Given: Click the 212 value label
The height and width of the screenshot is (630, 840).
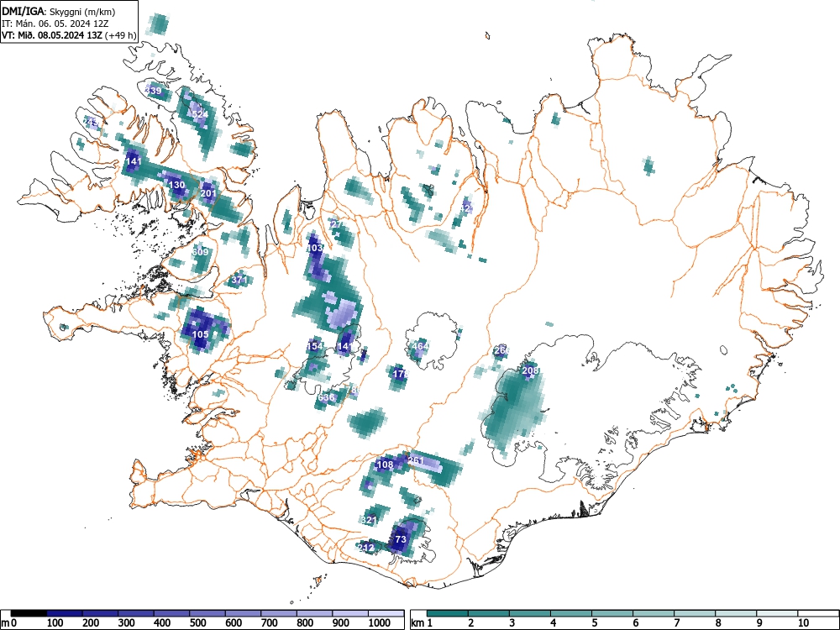Looking at the screenshot, I should point(366,548).
